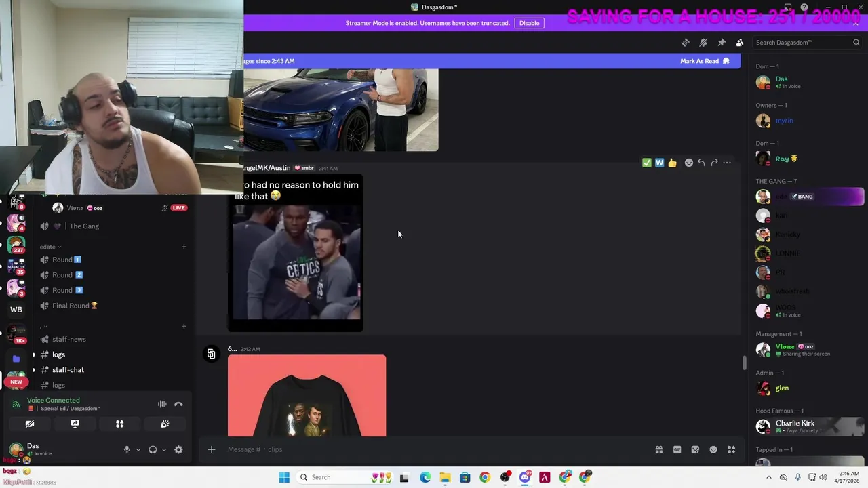Open User Settings gear icon
Screen dimensions: 868x488
pyautogui.click(x=178, y=449)
